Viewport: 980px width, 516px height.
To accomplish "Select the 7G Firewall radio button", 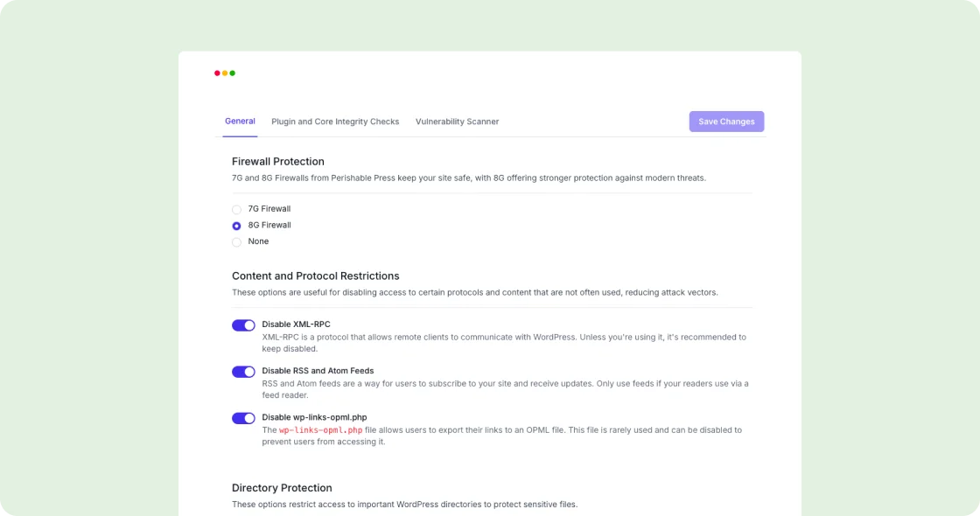I will pyautogui.click(x=236, y=210).
